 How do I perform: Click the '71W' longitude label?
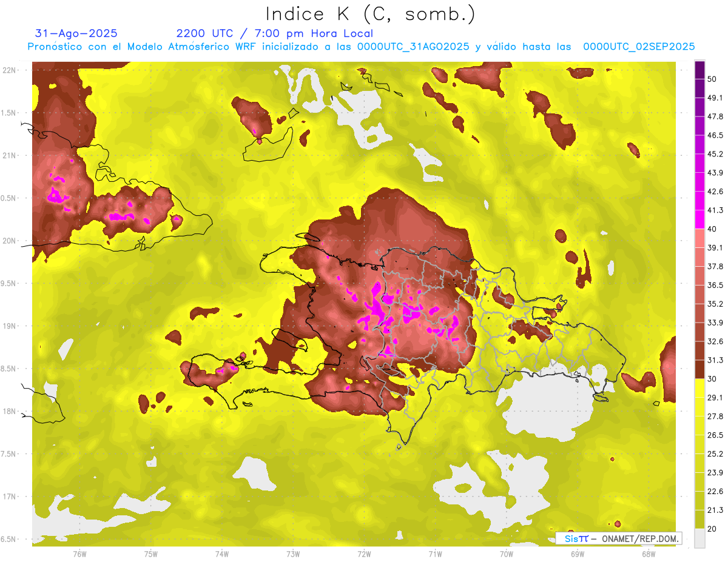pos(435,554)
